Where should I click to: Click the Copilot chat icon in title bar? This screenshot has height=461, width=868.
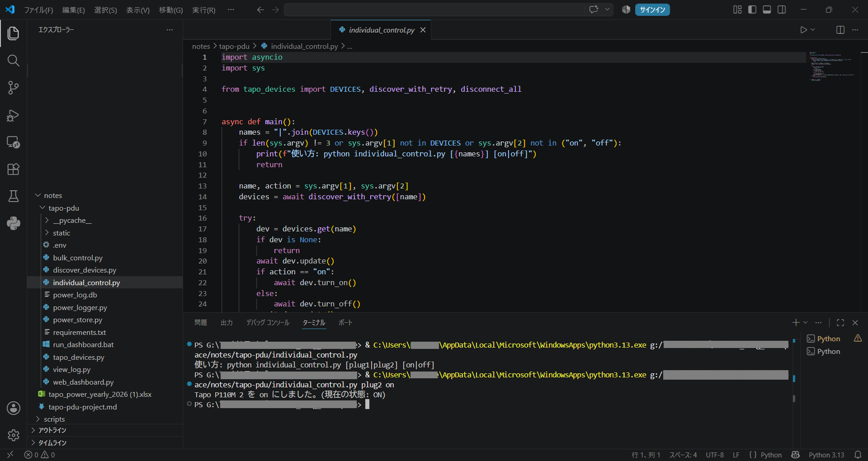click(594, 9)
